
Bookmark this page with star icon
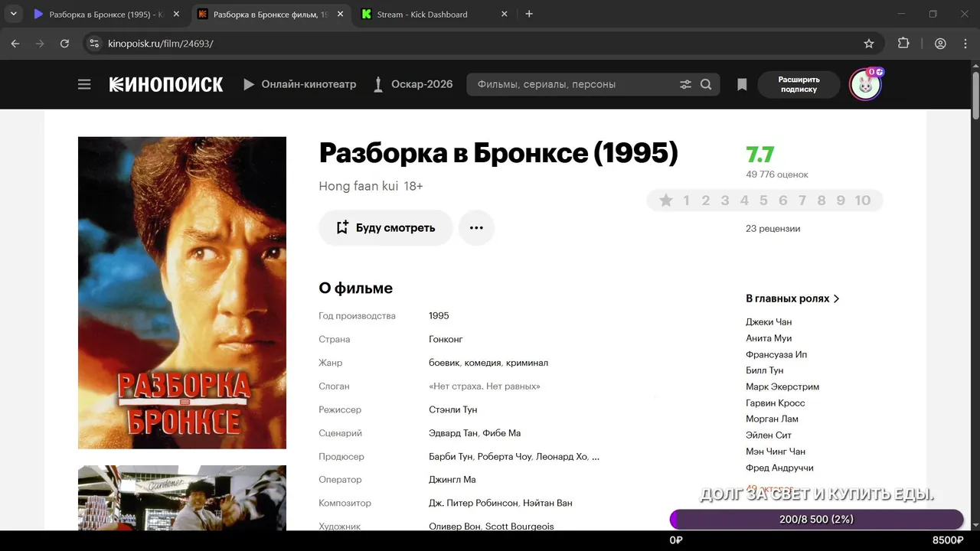[x=869, y=44]
